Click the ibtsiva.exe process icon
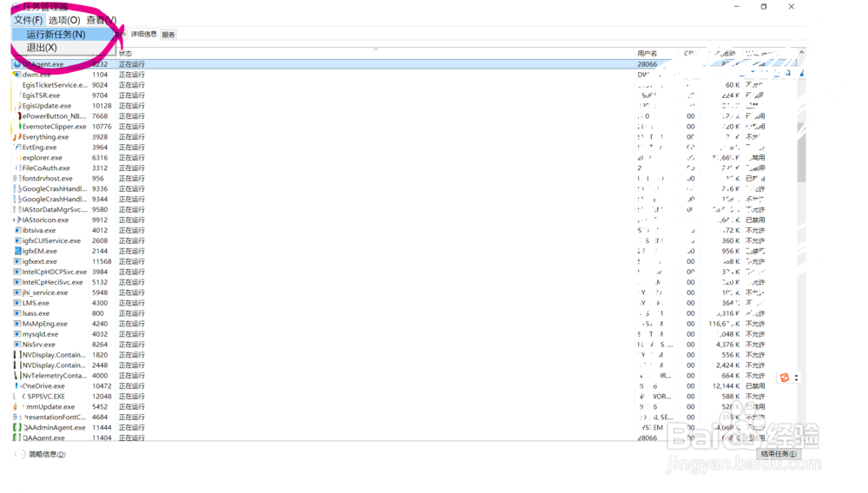Screen dimensions: 868x493 (x=17, y=230)
